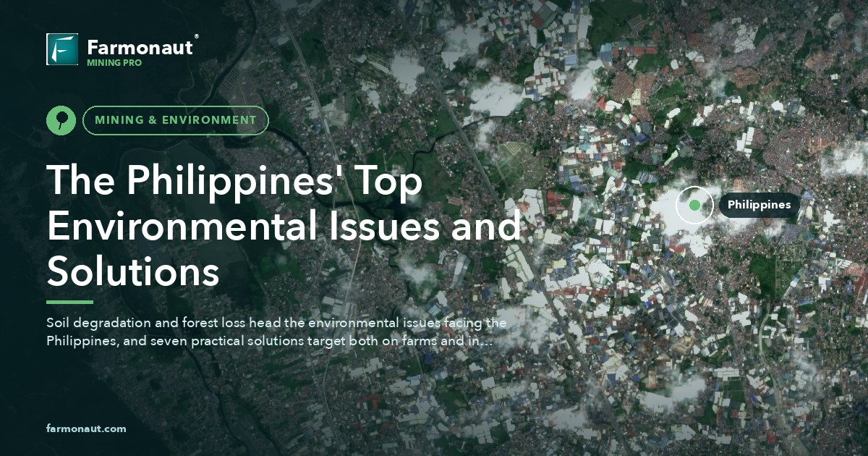The image size is (868, 456).
Task: Open the farmonaut.com link
Action: pos(86,428)
